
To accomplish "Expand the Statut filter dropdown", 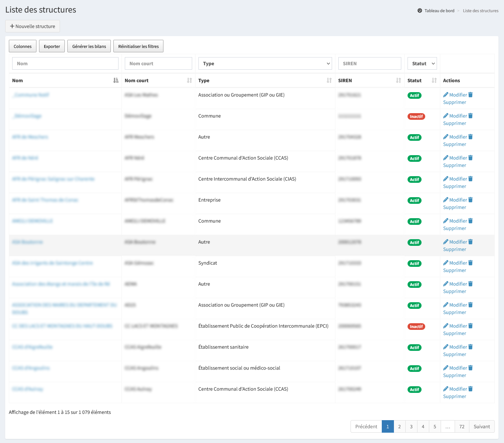I will (422, 63).
